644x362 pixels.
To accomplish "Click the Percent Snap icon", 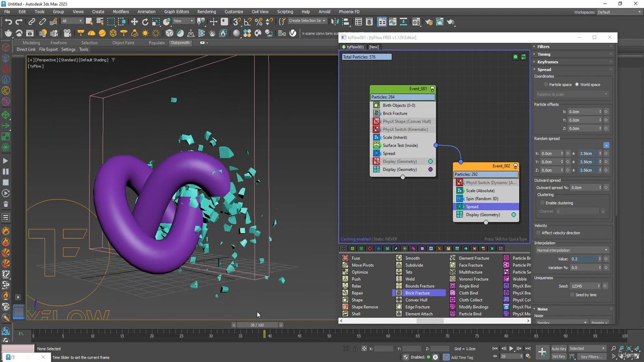I will click(x=259, y=22).
